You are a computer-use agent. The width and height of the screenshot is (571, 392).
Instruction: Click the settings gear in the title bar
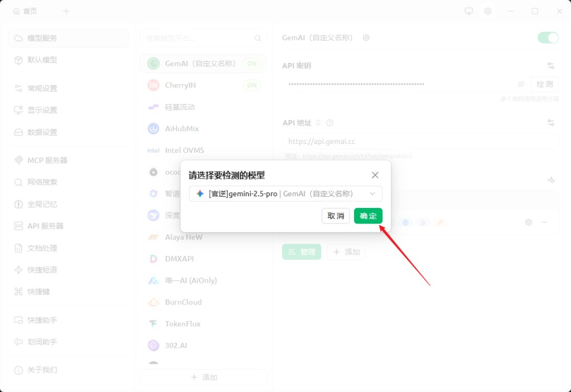[488, 10]
